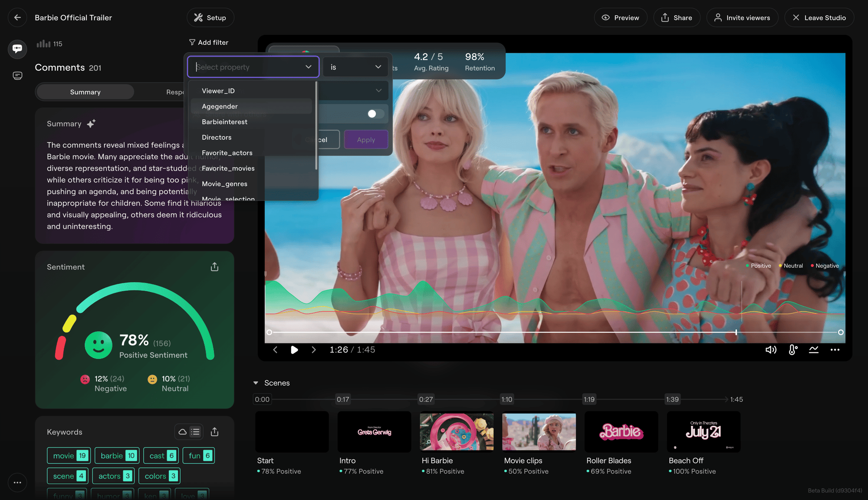The height and width of the screenshot is (500, 868).
Task: Switch to the Summary tab
Action: point(85,92)
